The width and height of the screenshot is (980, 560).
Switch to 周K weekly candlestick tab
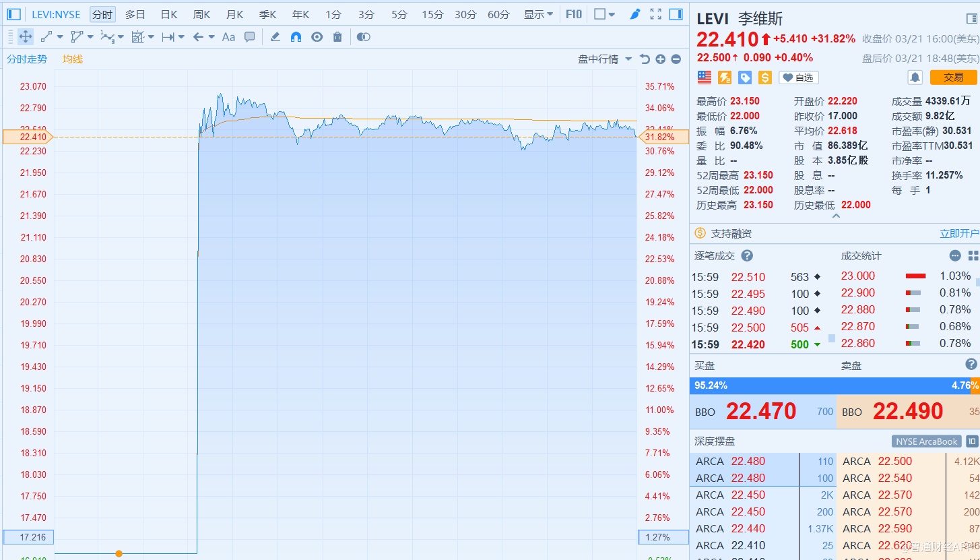click(x=201, y=14)
